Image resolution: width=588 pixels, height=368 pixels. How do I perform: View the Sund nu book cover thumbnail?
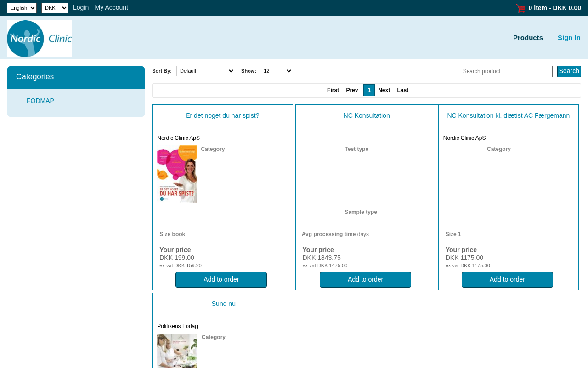click(177, 351)
